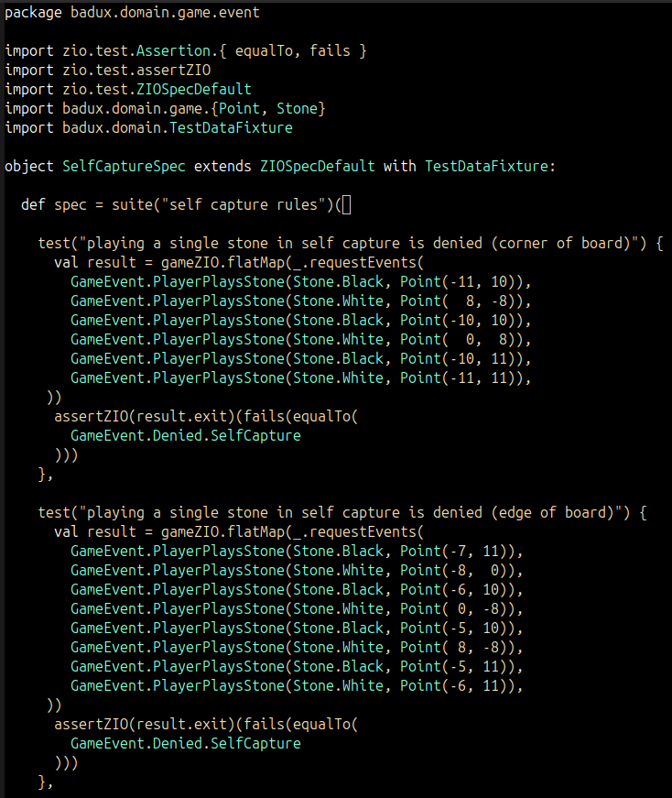Click the import badux.domain.TestDataFixture line
Viewport: 672px width, 798px height.
[148, 127]
